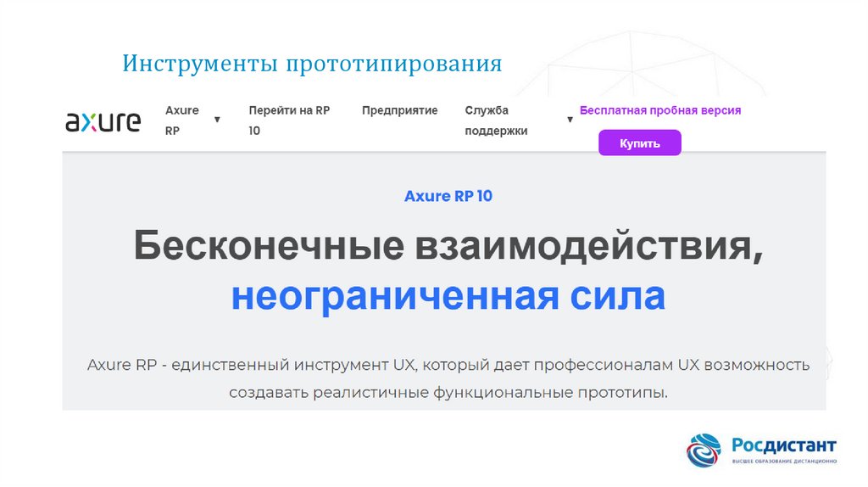Open the Предприятие navigation link
Image resolution: width=868 pixels, height=487 pixels.
399,110
